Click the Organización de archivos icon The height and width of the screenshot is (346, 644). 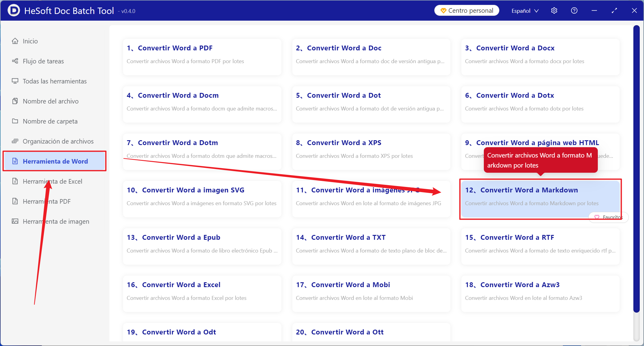[15, 141]
